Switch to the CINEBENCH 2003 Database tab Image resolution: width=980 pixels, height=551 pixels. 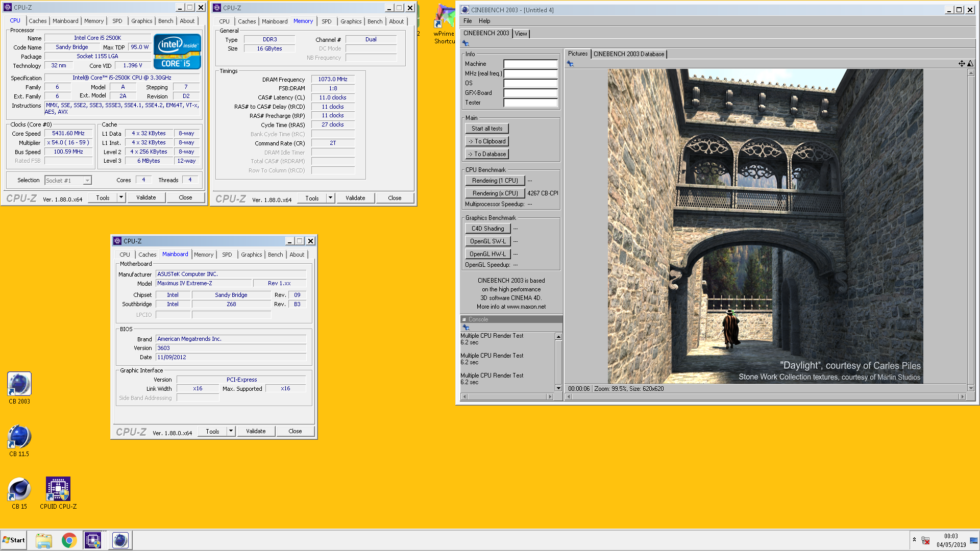pos(629,54)
